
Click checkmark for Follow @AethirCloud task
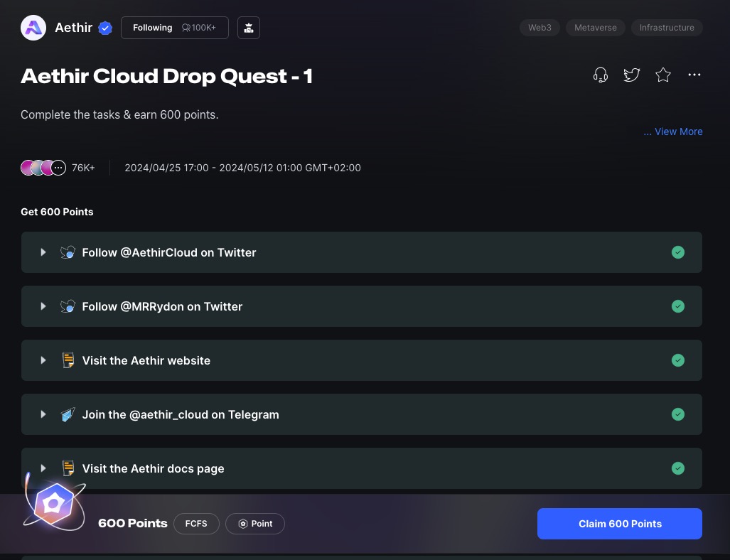[678, 252]
